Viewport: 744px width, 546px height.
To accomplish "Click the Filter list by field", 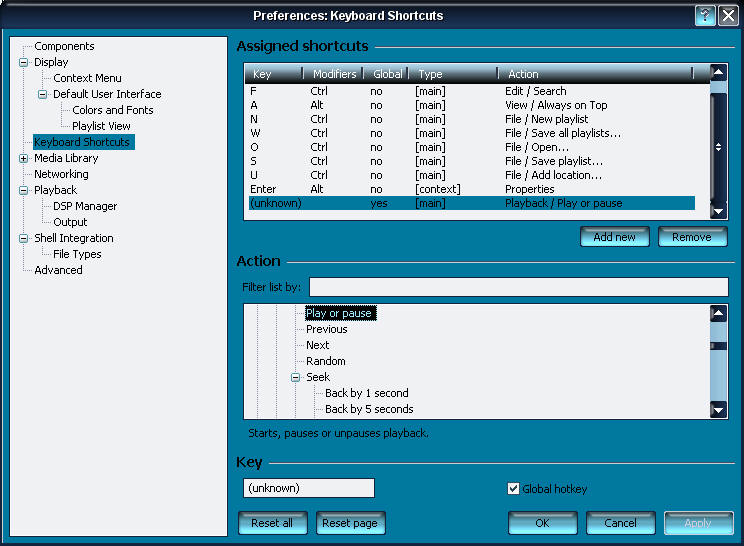I will [518, 288].
